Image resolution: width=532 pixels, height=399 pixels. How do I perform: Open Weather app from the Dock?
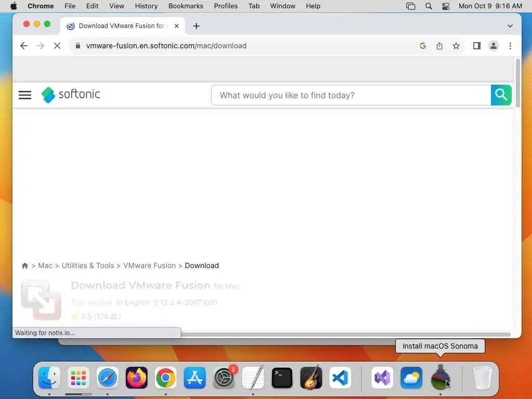[x=411, y=378]
